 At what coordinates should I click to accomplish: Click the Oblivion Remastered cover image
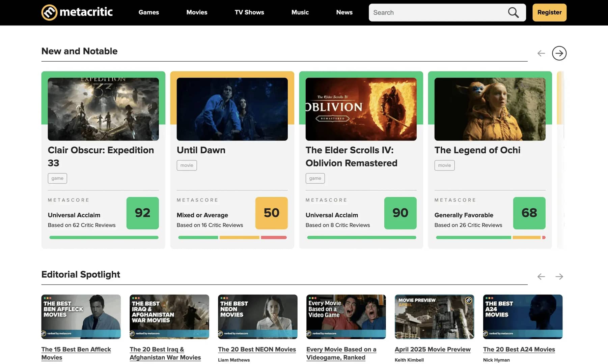[x=361, y=109]
